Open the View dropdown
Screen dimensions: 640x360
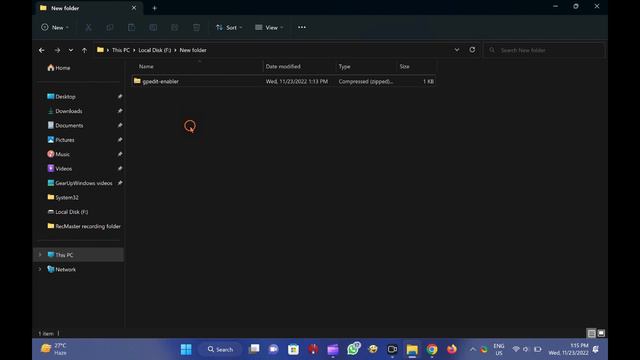[x=269, y=27]
